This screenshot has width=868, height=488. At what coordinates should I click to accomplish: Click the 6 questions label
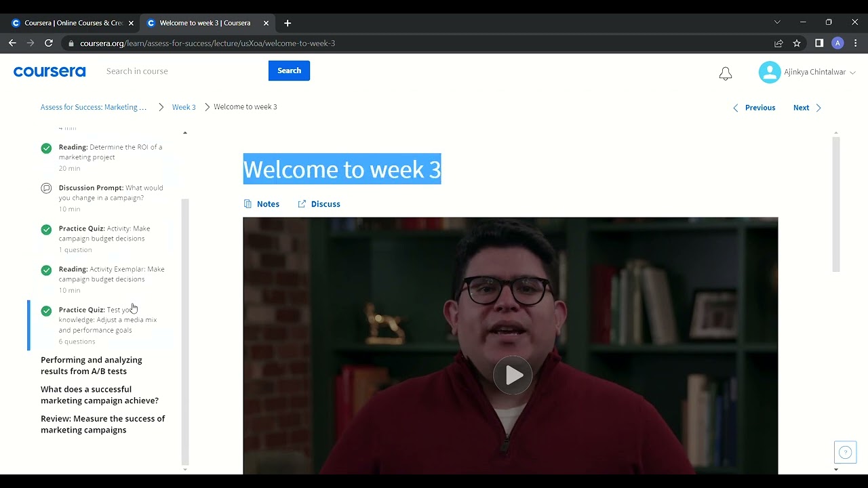(77, 342)
